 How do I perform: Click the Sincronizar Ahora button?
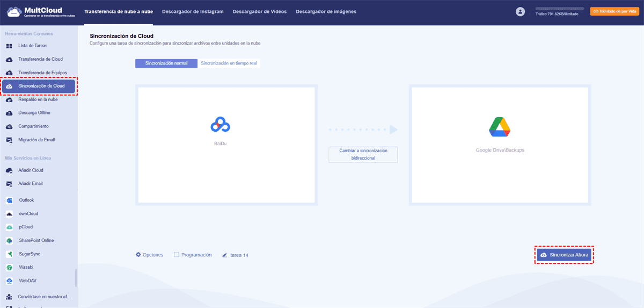pyautogui.click(x=565, y=255)
